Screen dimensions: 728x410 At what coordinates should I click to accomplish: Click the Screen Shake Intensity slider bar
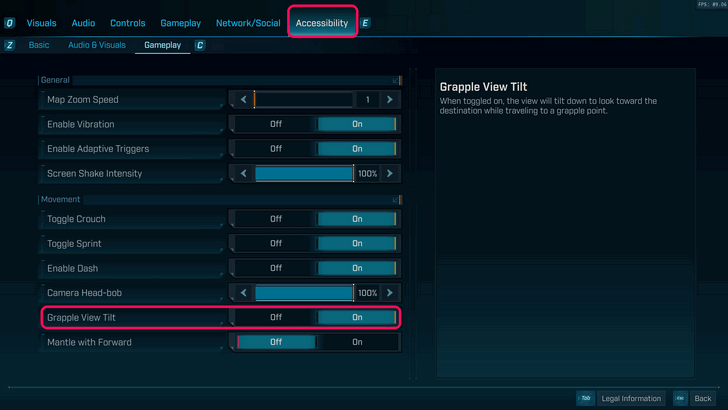(x=304, y=173)
